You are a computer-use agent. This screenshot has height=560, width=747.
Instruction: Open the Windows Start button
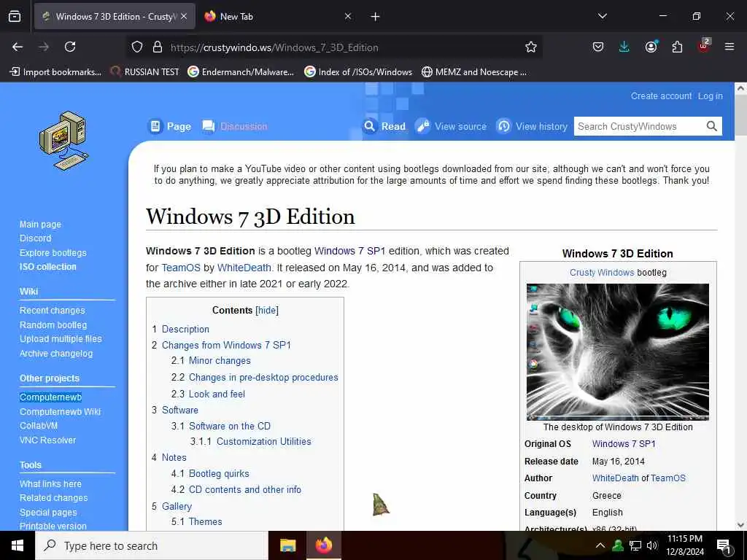click(x=18, y=545)
